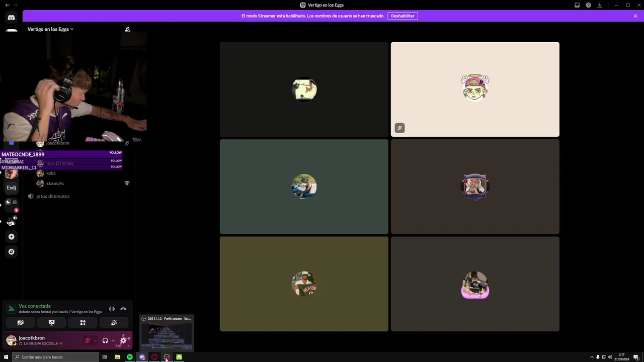Open the soundboard button
The height and width of the screenshot is (362, 644).
pos(114,323)
